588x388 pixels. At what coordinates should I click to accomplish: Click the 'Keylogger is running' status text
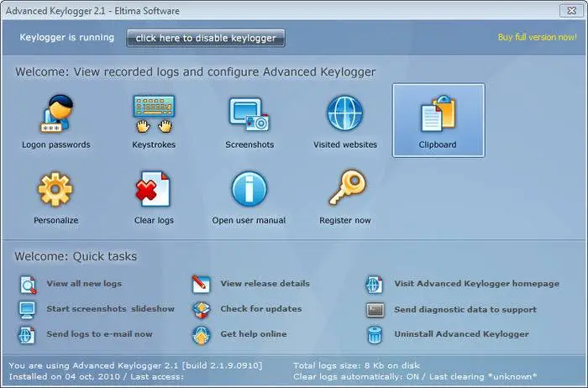click(x=66, y=38)
